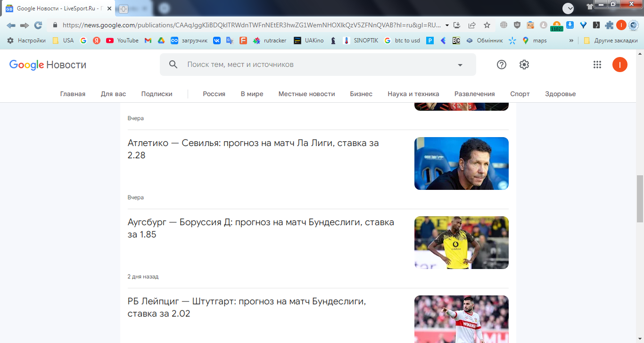Open the Borussia player article thumbnail
Screen dimensions: 644x343
point(462,243)
